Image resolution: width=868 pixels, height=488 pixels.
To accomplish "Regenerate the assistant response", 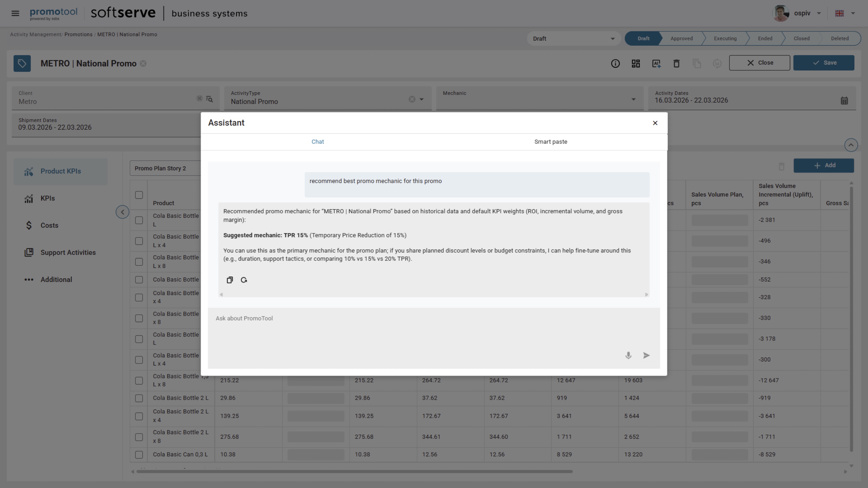I will coord(244,280).
